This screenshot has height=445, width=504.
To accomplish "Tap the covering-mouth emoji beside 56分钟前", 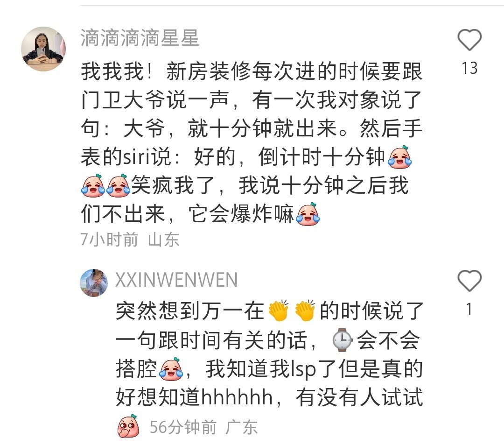I will pyautogui.click(x=128, y=426).
